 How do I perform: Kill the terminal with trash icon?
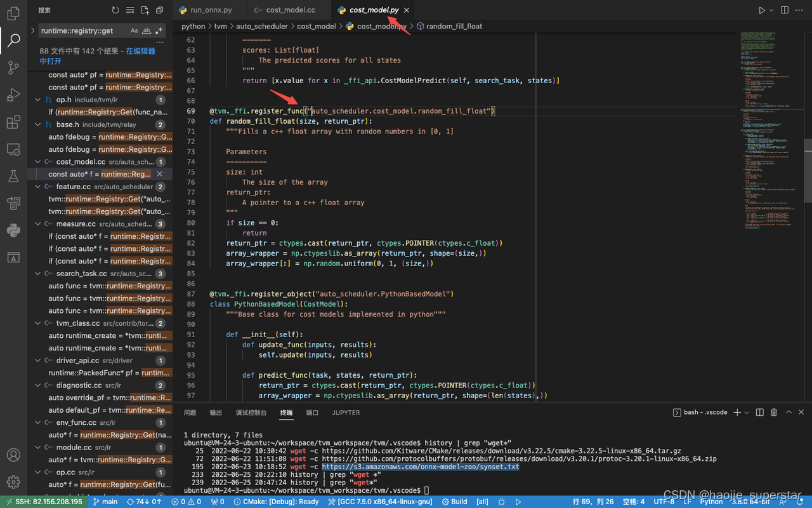point(774,412)
